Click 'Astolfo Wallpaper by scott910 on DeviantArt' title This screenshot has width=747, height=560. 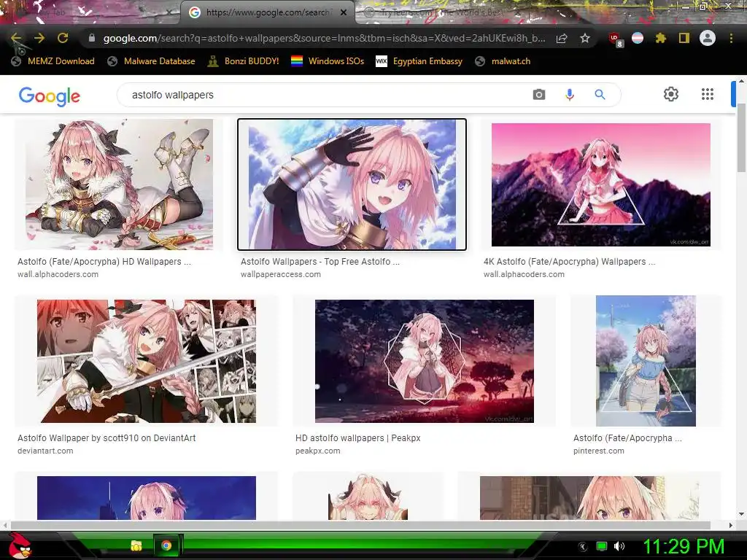(107, 437)
